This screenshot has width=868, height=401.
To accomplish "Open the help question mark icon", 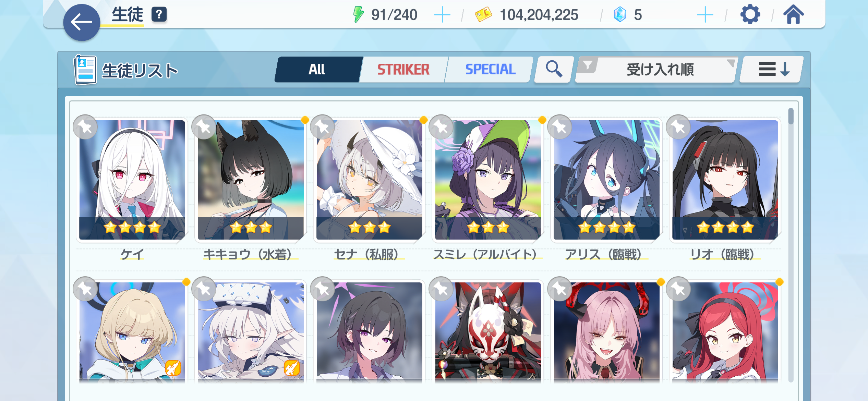I will [159, 14].
